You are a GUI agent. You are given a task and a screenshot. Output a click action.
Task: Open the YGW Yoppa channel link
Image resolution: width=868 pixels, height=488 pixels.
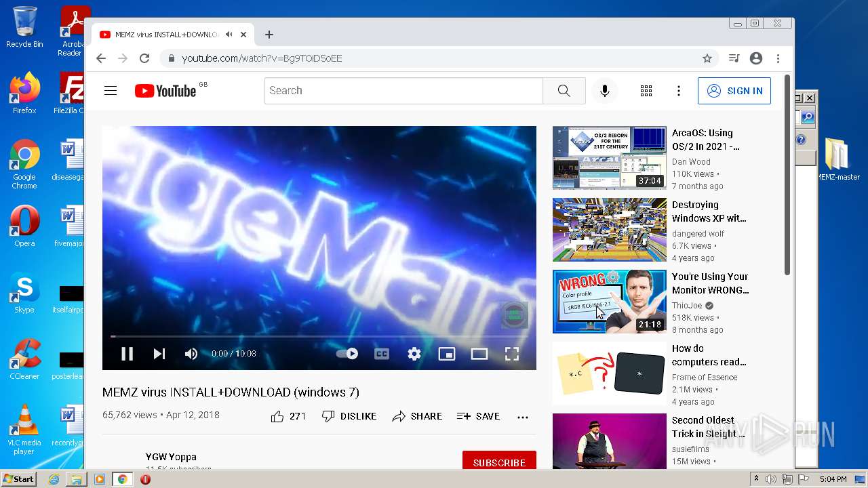[171, 457]
